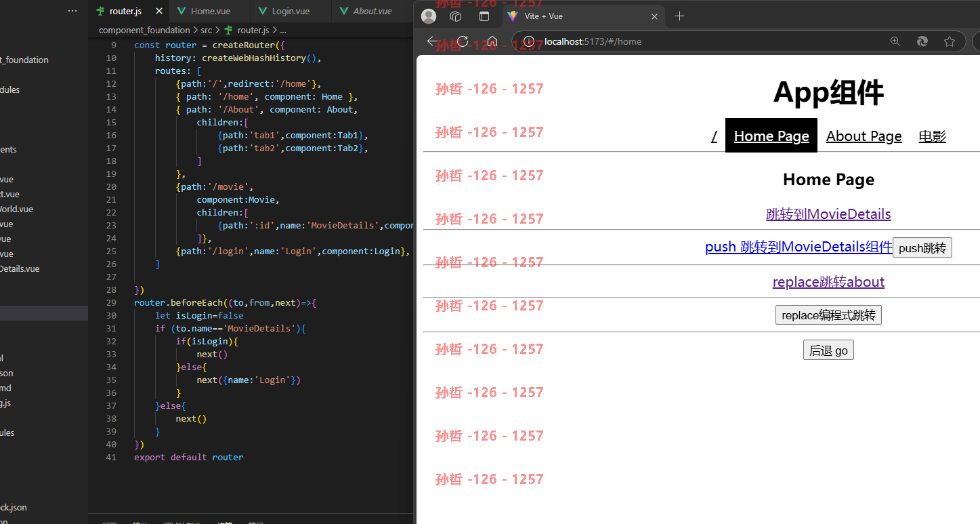Screen dimensions: 980x524
Task: Reload the browser page
Action: [463, 41]
